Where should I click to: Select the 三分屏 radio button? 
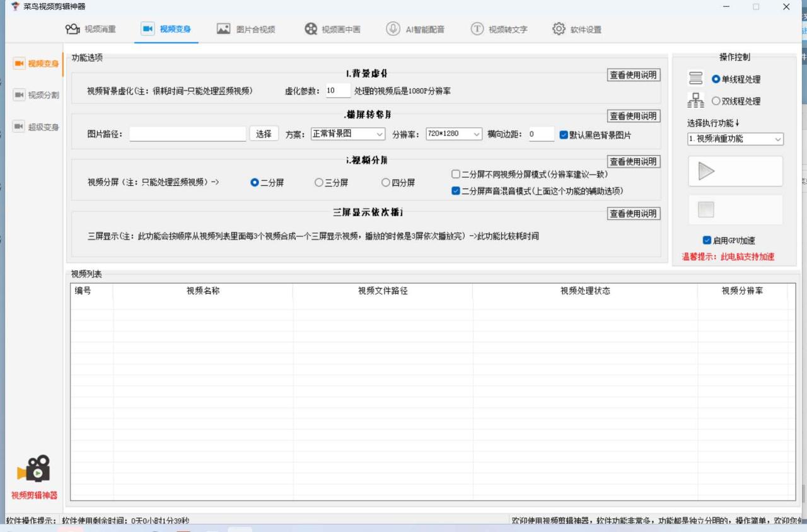(x=319, y=182)
